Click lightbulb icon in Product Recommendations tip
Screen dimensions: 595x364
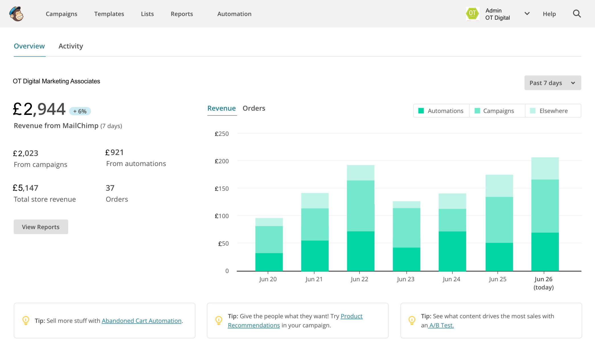coord(219,320)
